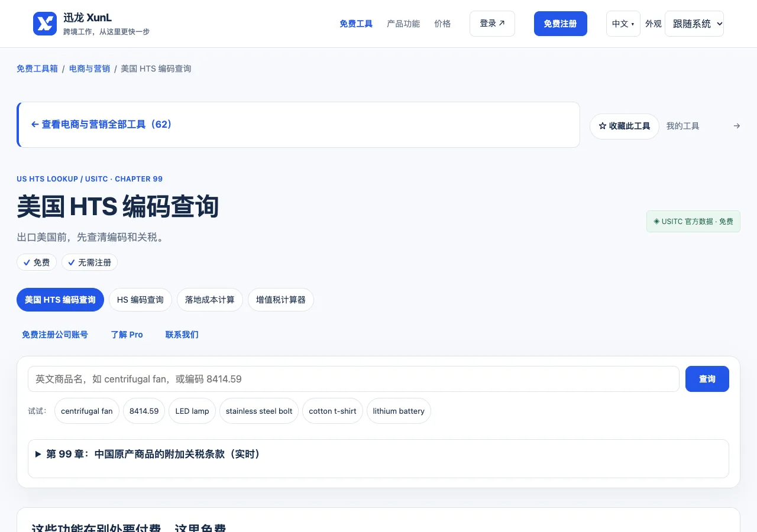The width and height of the screenshot is (757, 532).
Task: Open 了解 Pro link
Action: [x=127, y=335]
